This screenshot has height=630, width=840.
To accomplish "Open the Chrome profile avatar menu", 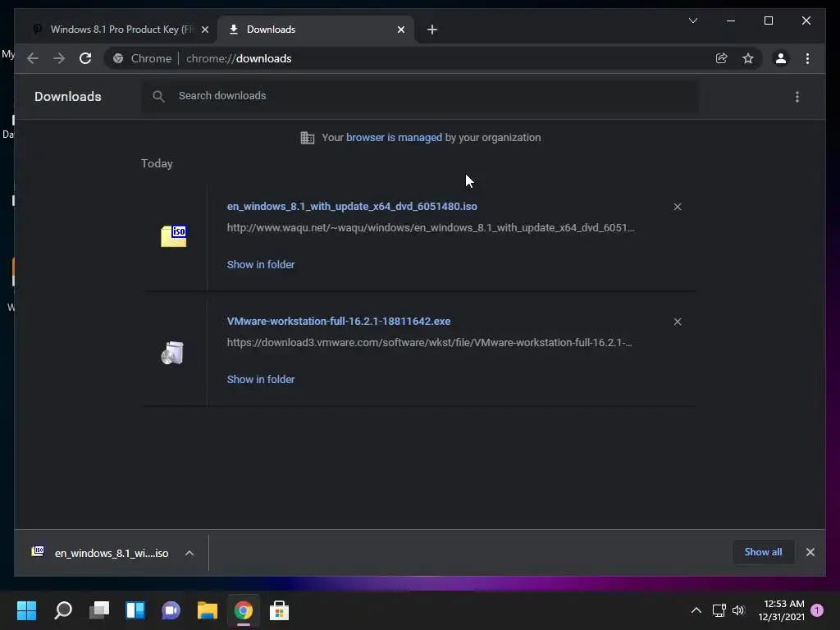I will pos(781,58).
